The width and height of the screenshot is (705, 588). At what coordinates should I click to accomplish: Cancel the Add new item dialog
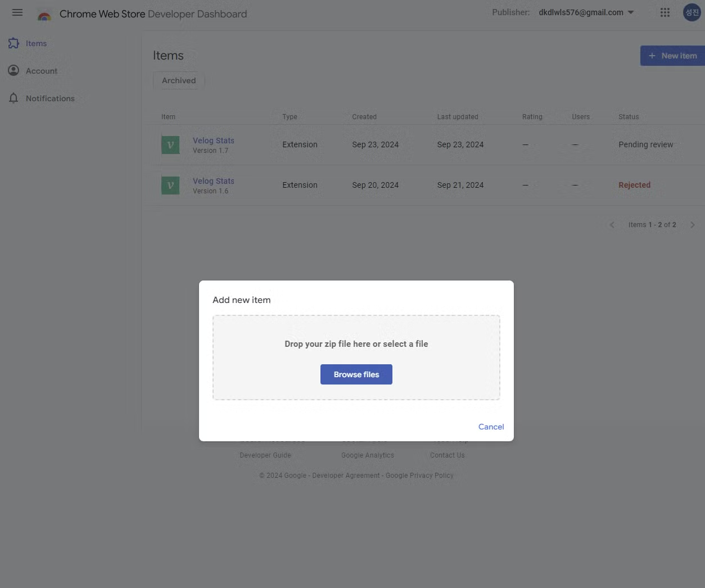pyautogui.click(x=490, y=427)
